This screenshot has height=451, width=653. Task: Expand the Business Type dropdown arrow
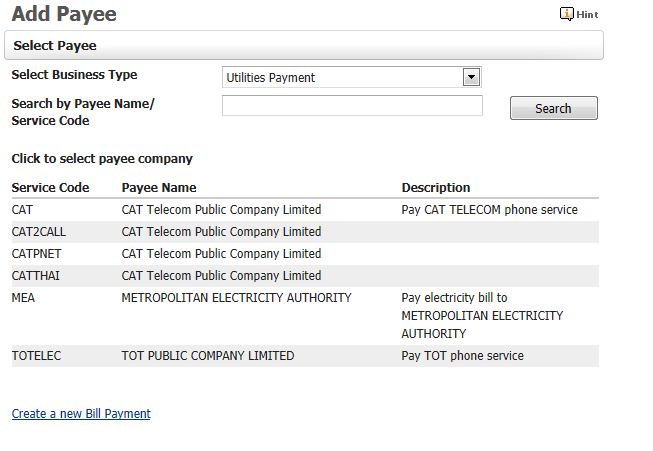(471, 77)
